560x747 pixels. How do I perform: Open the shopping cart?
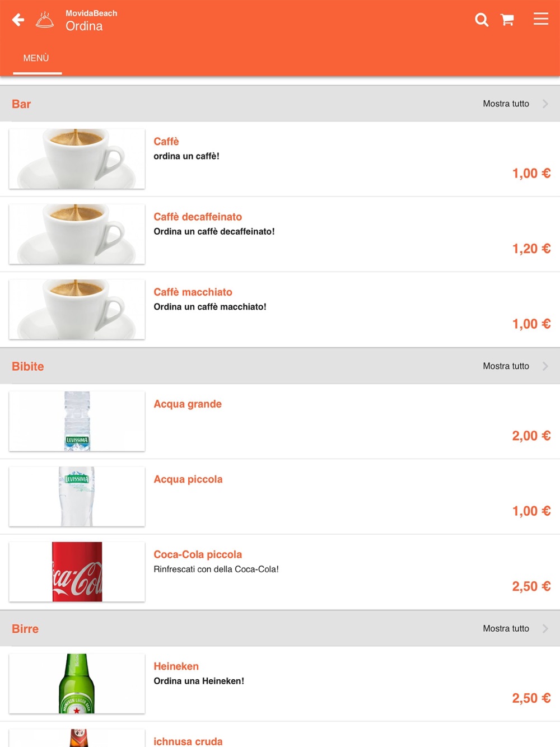click(x=507, y=20)
